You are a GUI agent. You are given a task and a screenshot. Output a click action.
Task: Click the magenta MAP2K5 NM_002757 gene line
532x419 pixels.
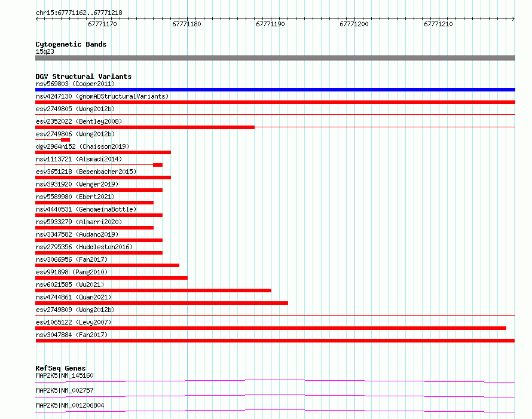point(275,396)
